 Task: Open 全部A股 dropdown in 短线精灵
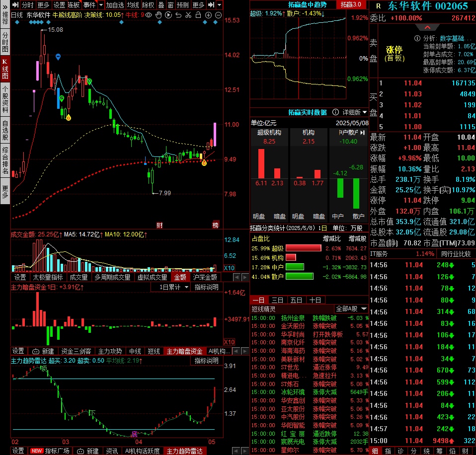tap(351, 309)
